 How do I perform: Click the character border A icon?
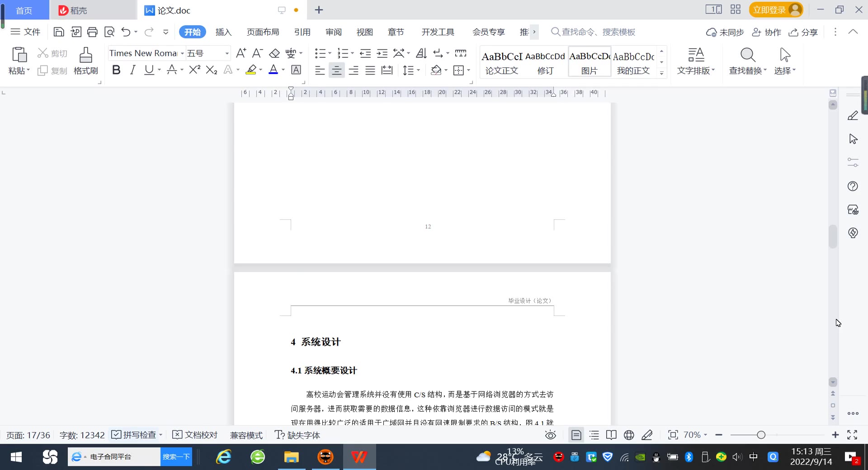296,70
